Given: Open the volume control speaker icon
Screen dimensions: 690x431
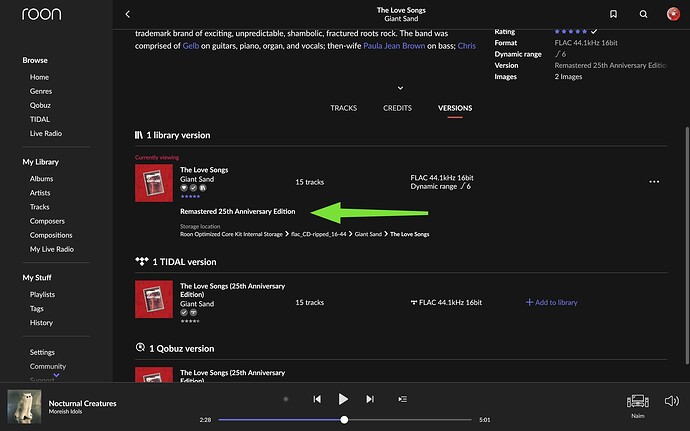Looking at the screenshot, I should click(671, 401).
